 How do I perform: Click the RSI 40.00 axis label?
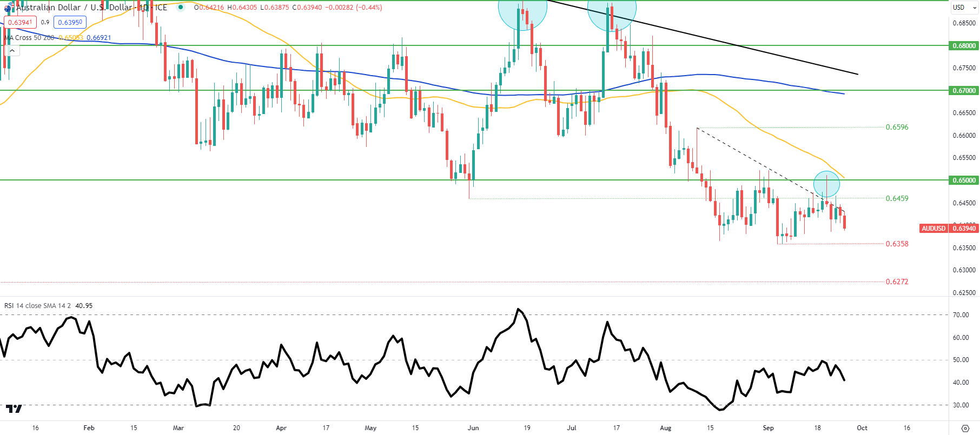(961, 383)
